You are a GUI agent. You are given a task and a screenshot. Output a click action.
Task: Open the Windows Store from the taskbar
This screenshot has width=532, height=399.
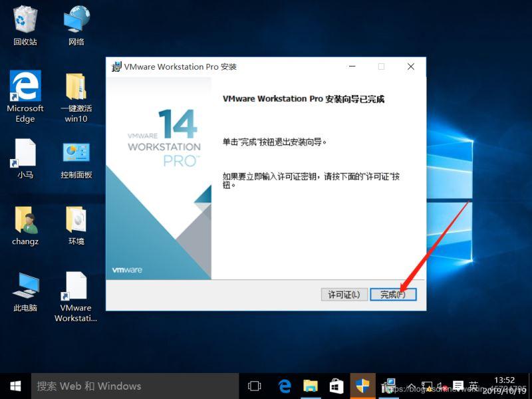tap(336, 386)
